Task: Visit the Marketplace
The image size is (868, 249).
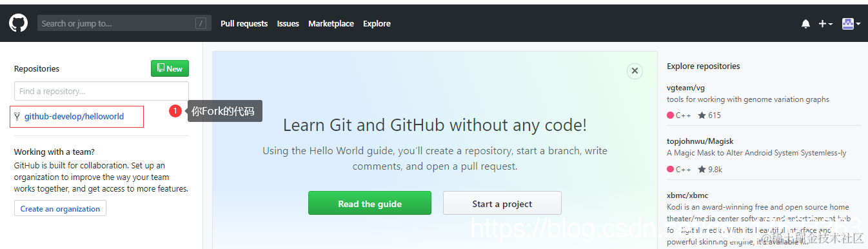Action: click(x=331, y=23)
